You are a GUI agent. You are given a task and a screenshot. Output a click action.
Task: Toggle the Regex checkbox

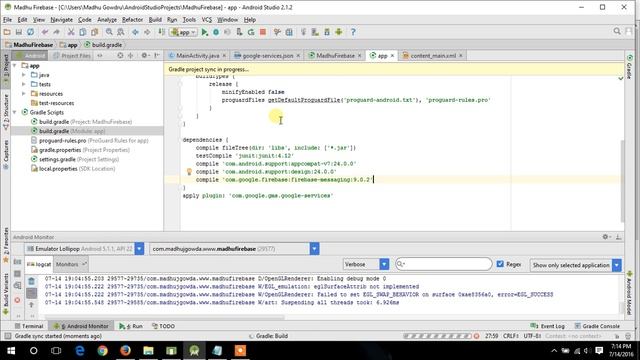pos(500,264)
